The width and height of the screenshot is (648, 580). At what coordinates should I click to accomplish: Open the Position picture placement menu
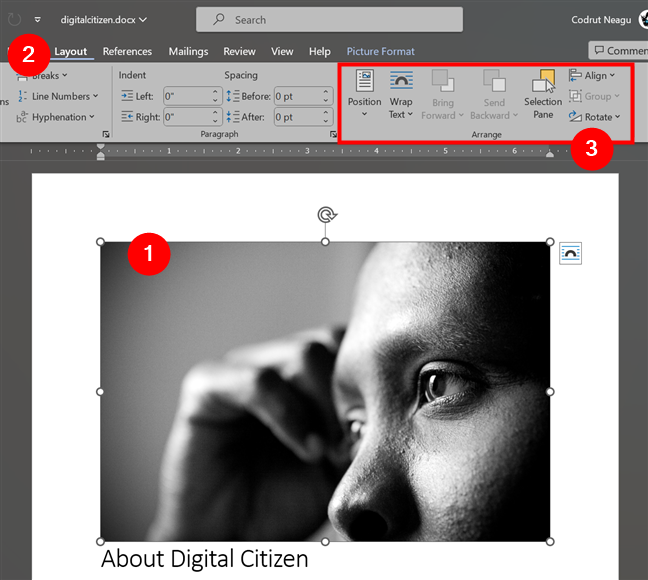(364, 93)
